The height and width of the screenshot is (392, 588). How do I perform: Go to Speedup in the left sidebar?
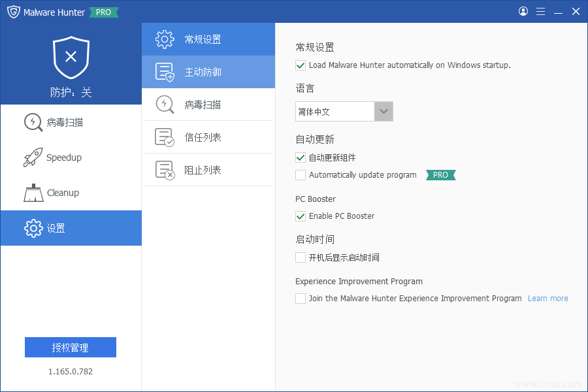(71, 157)
